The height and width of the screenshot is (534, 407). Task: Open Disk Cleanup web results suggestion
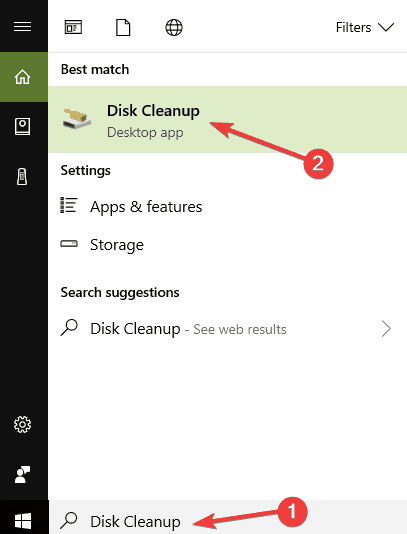point(228,329)
